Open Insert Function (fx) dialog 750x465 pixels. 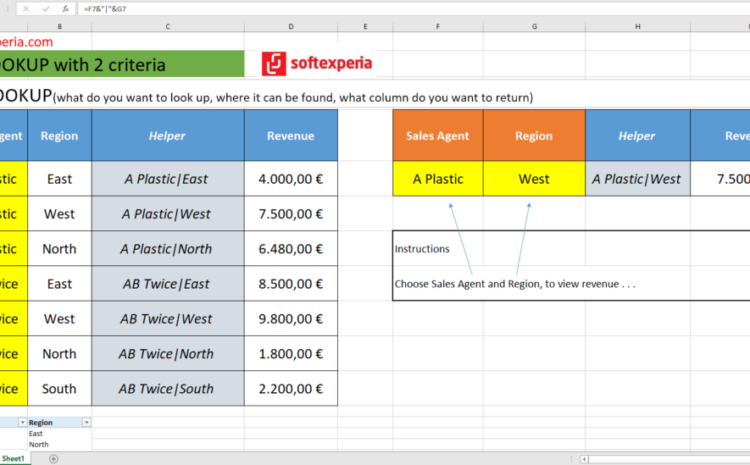pos(65,9)
